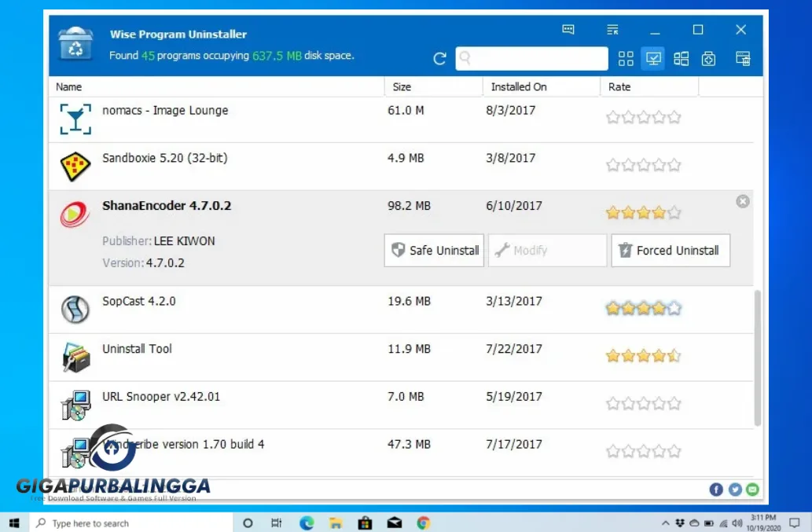Viewport: 812px width, 532px height.
Task: Open File Explorer from taskbar
Action: 336,523
